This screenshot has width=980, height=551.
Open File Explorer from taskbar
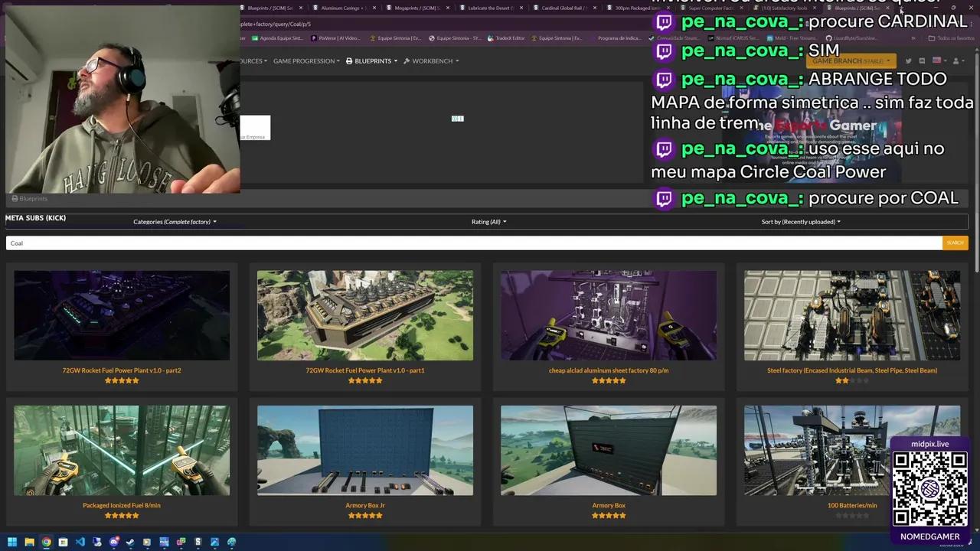coord(29,542)
